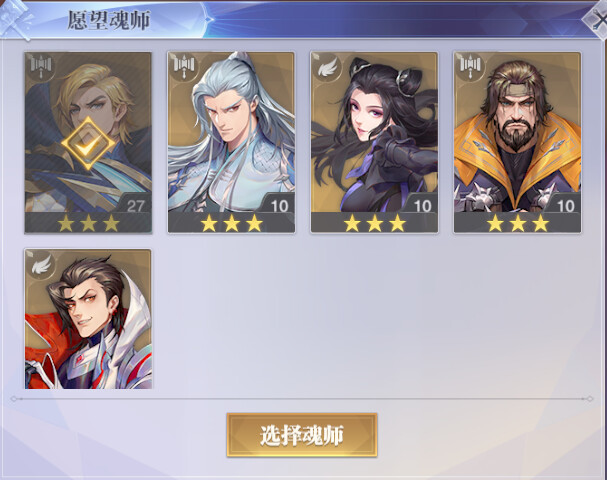Screen dimensions: 607x480
Task: Select the bearded orange-coat soul master card
Action: pyautogui.click(x=517, y=142)
